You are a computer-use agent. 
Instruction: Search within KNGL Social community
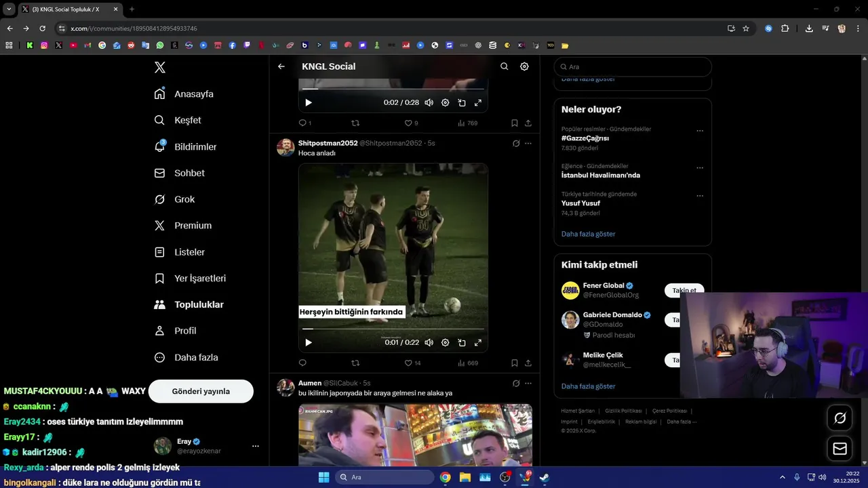click(x=504, y=66)
